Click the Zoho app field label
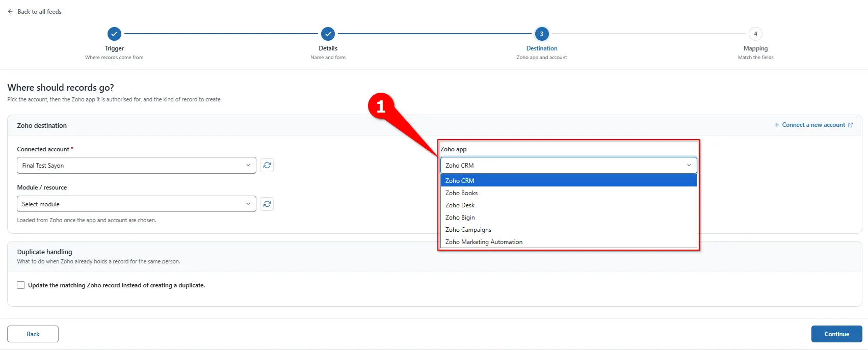The image size is (868, 350). click(453, 149)
